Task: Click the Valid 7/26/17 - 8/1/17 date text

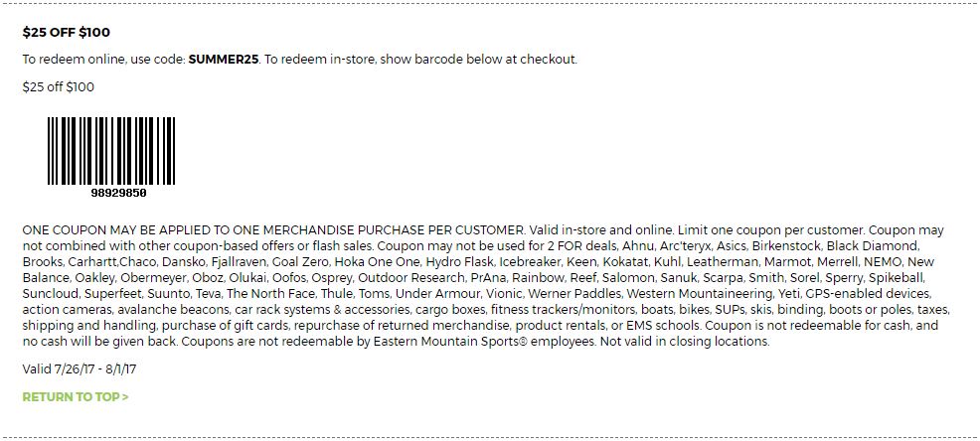Action: [80, 368]
